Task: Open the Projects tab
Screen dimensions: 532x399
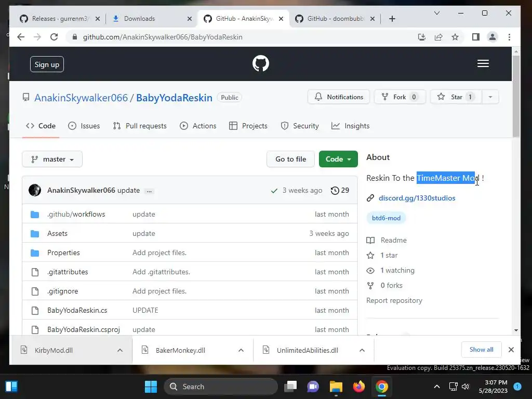Action: (248, 126)
